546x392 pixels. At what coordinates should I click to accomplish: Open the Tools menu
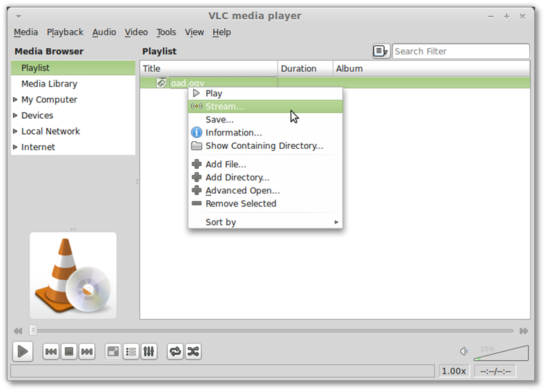tap(166, 32)
